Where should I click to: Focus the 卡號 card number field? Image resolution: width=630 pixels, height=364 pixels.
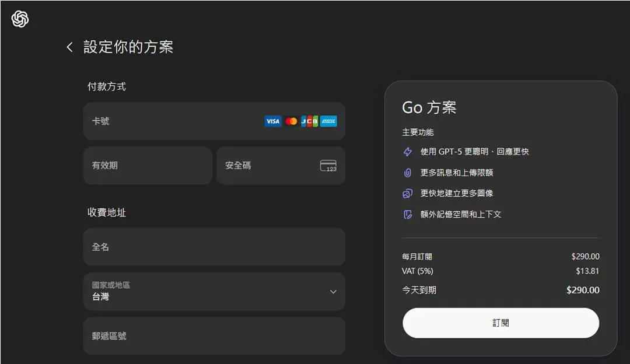214,121
